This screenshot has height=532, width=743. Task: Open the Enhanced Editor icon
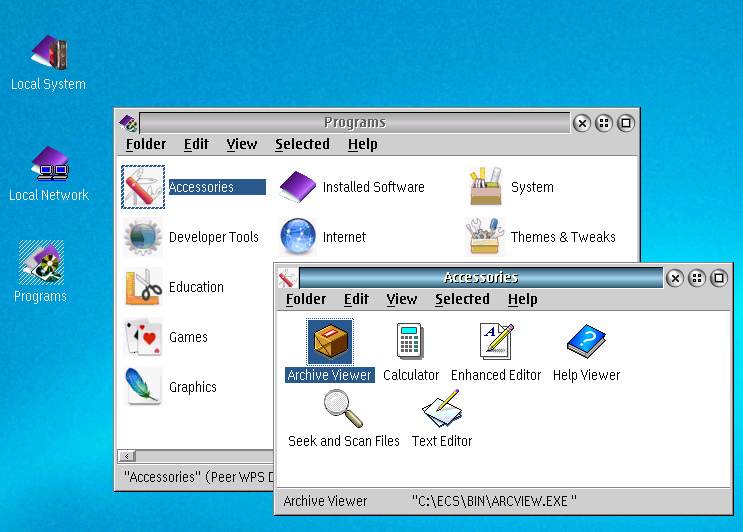496,342
